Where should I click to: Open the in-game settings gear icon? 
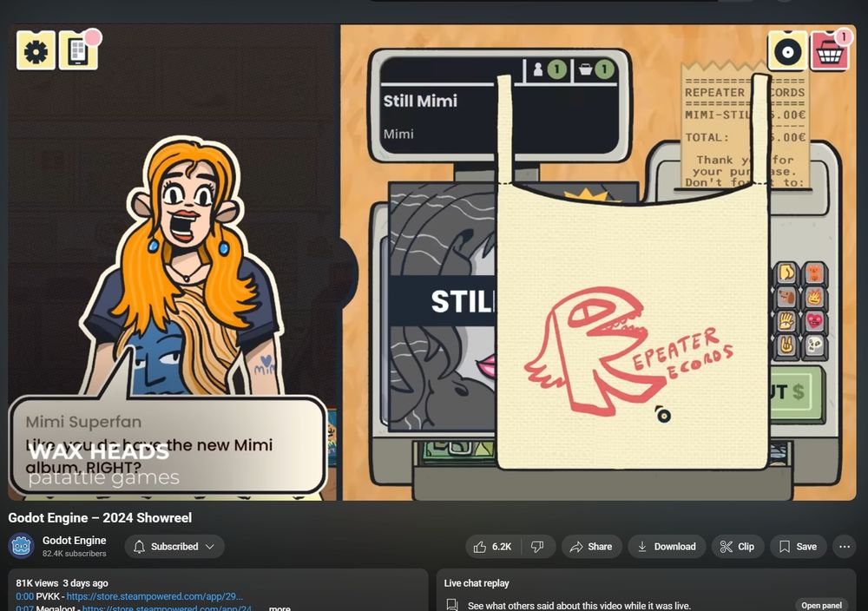click(x=36, y=50)
